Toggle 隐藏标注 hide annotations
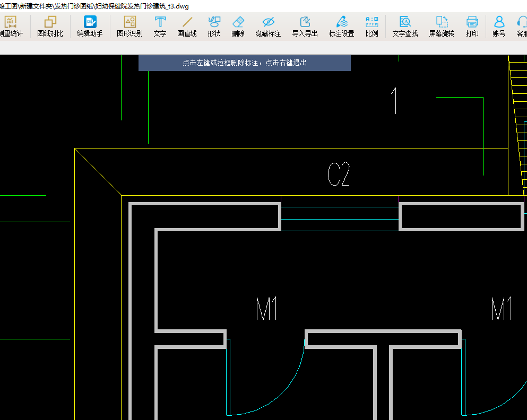 point(268,27)
